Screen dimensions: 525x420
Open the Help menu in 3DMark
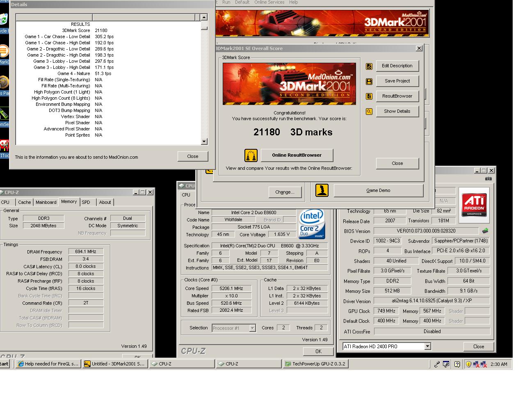[x=294, y=2]
